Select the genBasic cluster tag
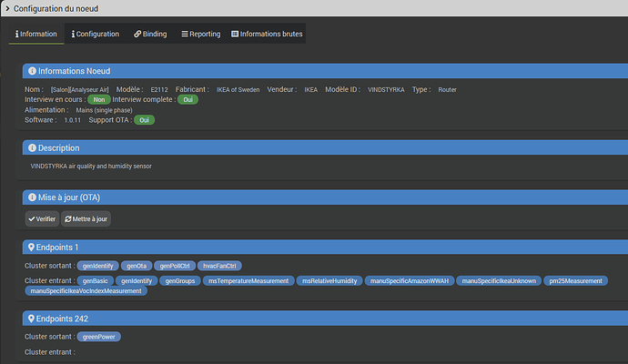This screenshot has height=364, width=628. [x=96, y=280]
